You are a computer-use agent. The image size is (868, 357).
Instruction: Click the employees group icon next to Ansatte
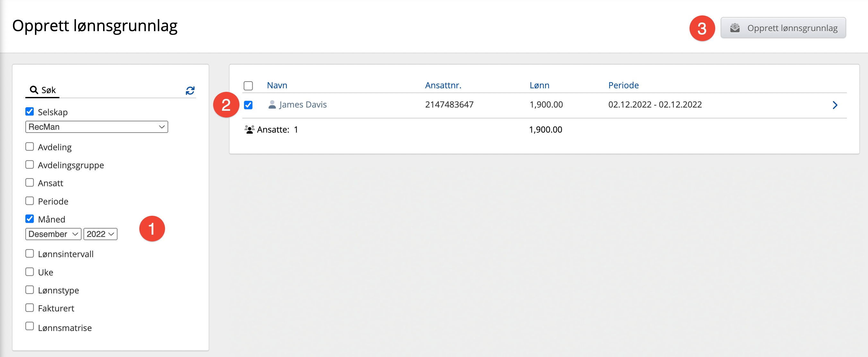249,129
